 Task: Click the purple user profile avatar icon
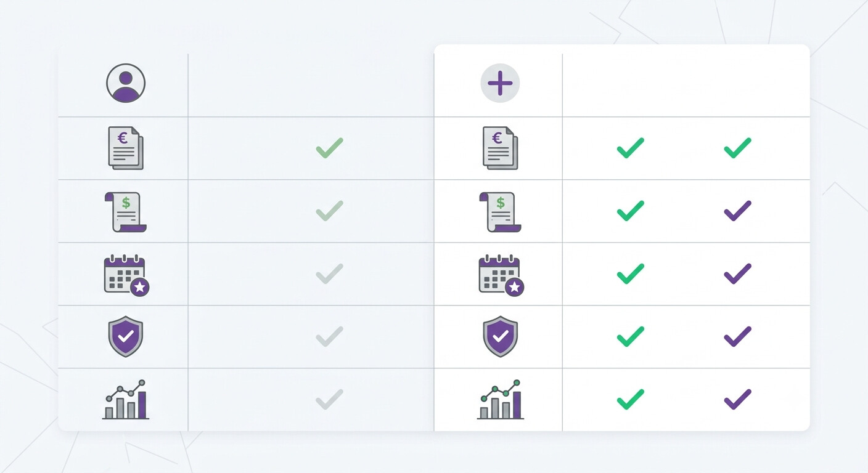pyautogui.click(x=126, y=83)
